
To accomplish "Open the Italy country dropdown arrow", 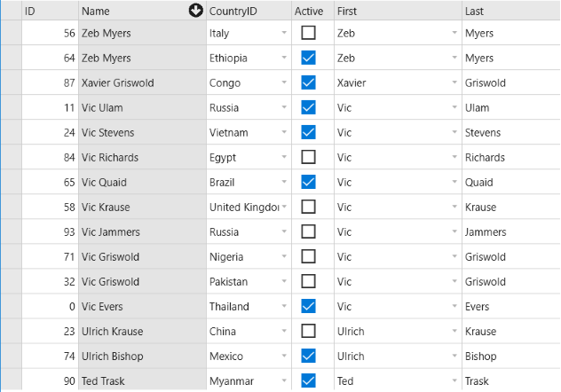I will [x=284, y=33].
